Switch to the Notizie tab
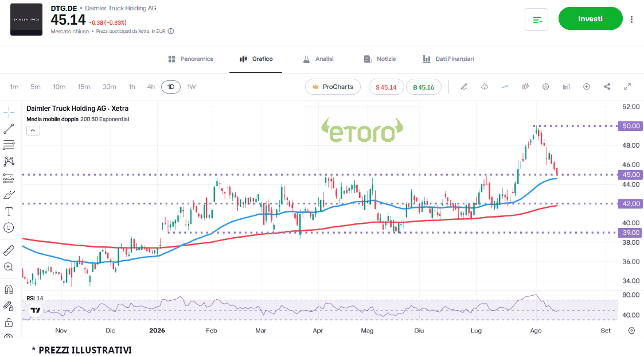The width and height of the screenshot is (644, 356). 380,59
